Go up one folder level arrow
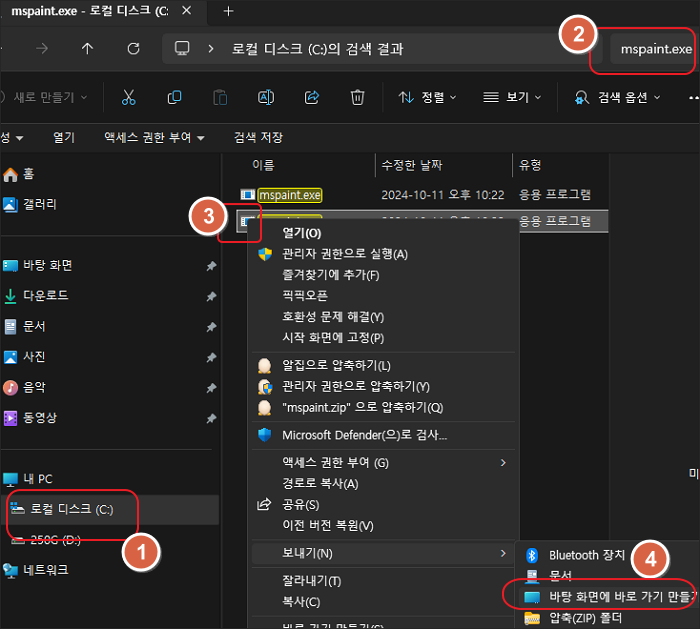This screenshot has height=629, width=700. (88, 48)
